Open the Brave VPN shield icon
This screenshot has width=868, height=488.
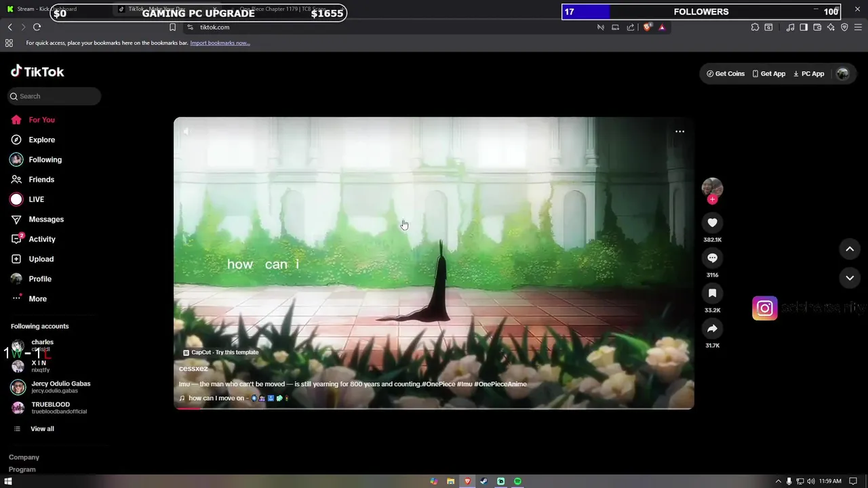tap(844, 27)
